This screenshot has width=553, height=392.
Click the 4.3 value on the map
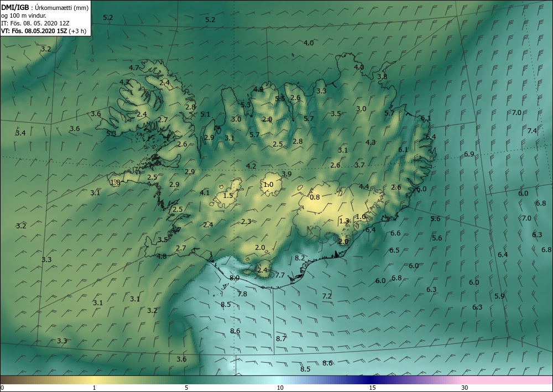click(x=371, y=143)
